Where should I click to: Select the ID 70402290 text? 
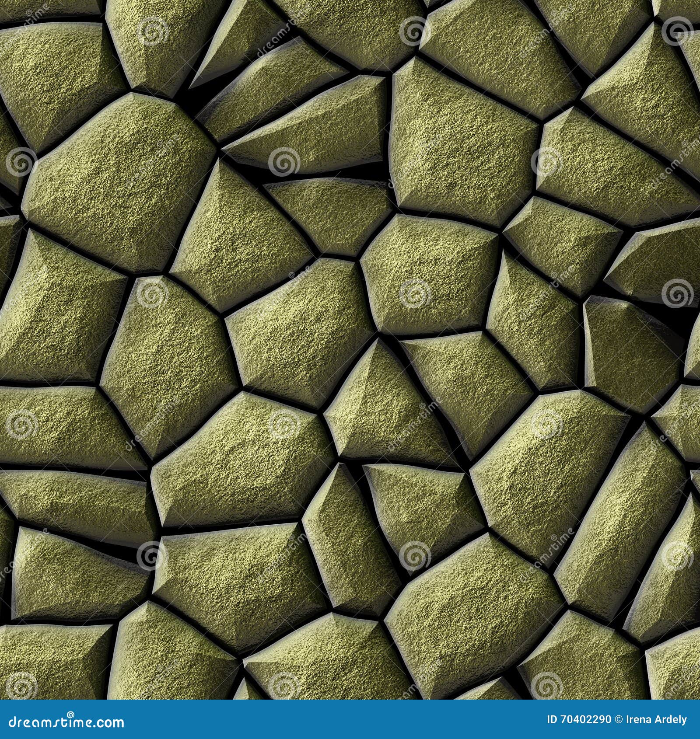pos(578,719)
